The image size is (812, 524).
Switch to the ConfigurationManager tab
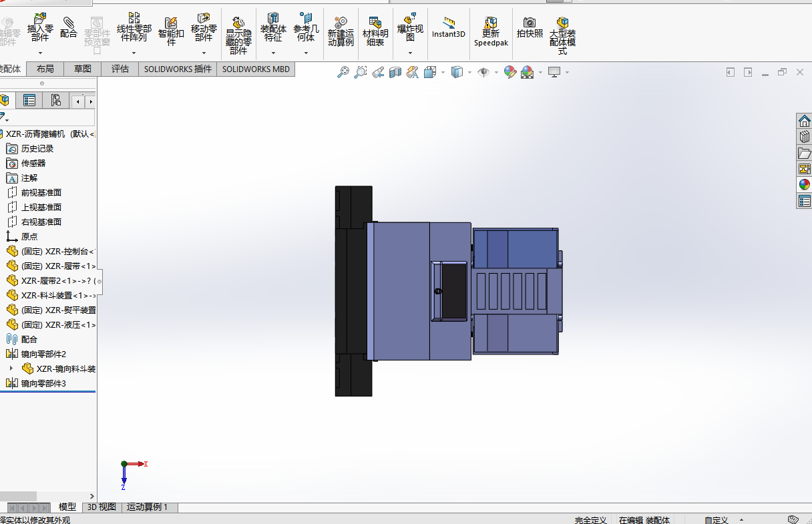[x=56, y=101]
